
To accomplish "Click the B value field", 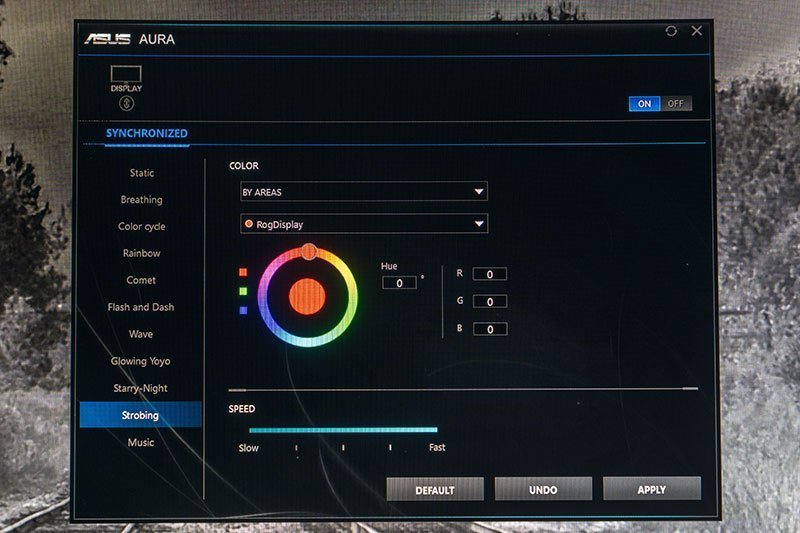I will [x=490, y=329].
